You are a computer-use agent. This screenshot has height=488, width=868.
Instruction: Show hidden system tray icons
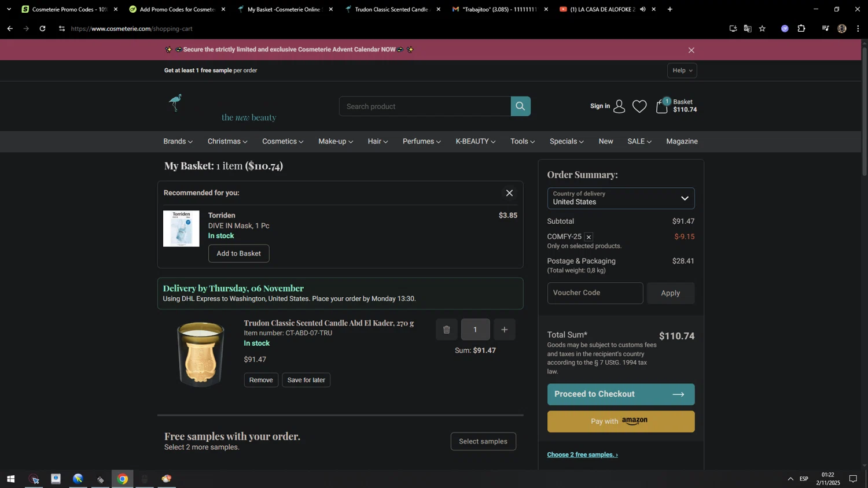[790, 479]
